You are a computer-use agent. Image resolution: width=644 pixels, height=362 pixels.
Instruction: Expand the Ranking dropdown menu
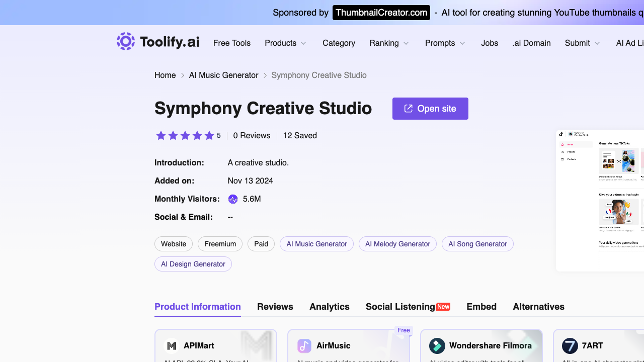pyautogui.click(x=389, y=43)
